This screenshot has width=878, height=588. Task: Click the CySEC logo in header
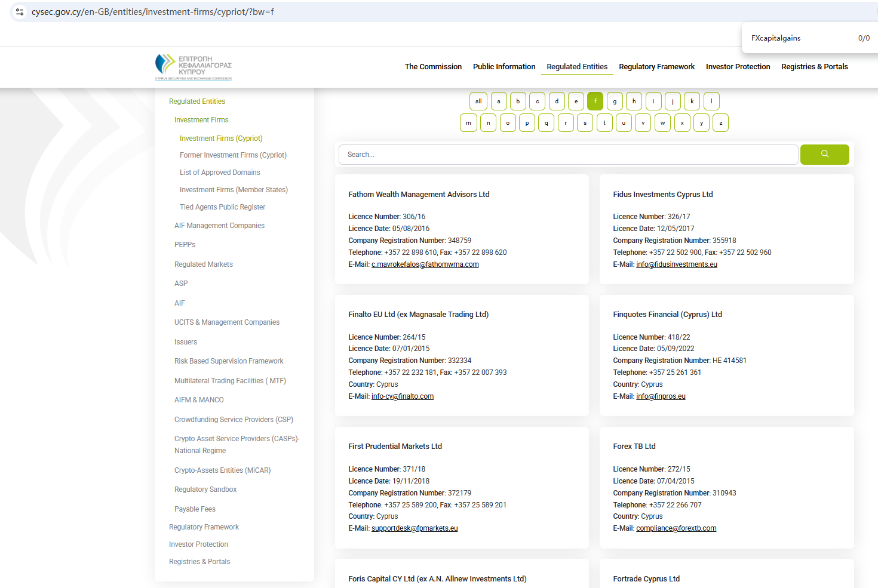coord(193,67)
